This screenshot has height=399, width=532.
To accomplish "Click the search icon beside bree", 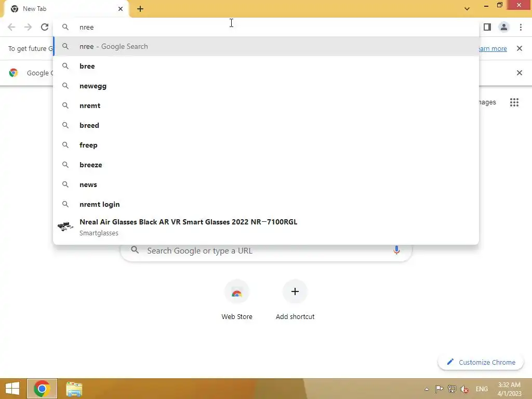I will (65, 66).
